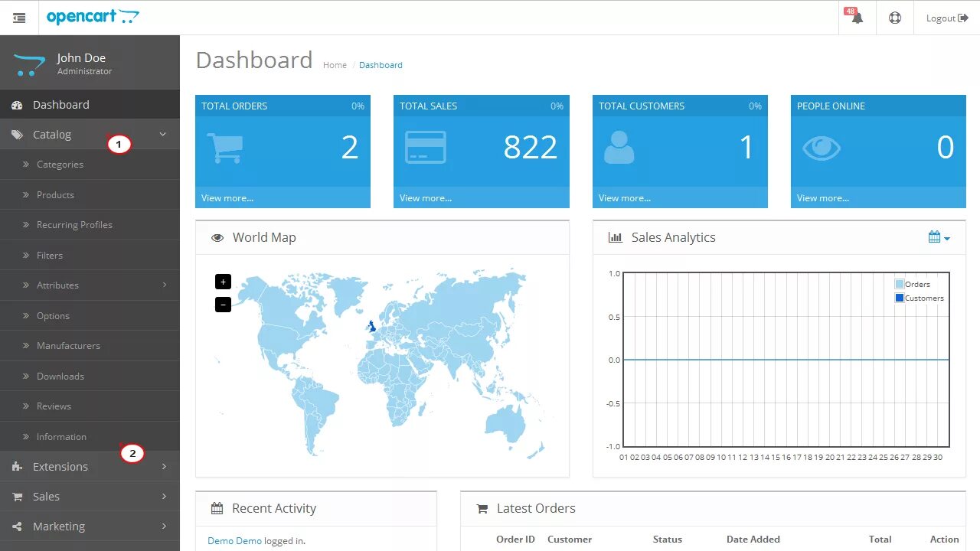Open Reviews in the Catalog menu
The height and width of the screenshot is (551, 980).
[90, 406]
